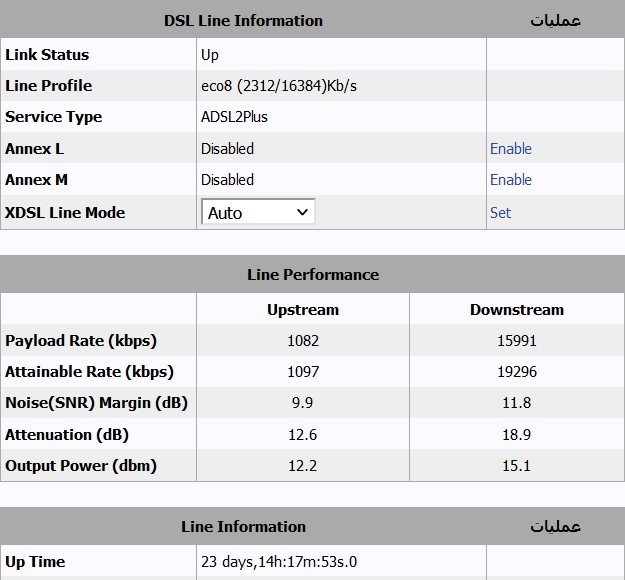This screenshot has height=580, width=625.
Task: Select Annex M status 'Disabled'
Action: [227, 180]
